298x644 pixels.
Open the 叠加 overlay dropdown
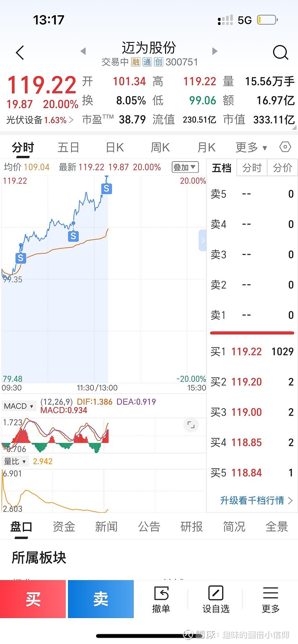(x=185, y=167)
